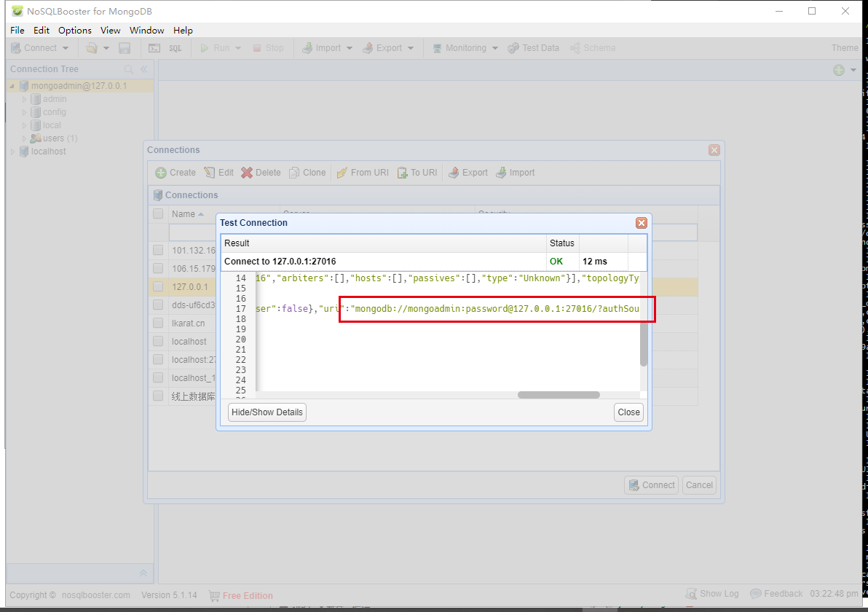Open the Connect dropdown arrow
Image resolution: width=868 pixels, height=612 pixels.
[66, 48]
